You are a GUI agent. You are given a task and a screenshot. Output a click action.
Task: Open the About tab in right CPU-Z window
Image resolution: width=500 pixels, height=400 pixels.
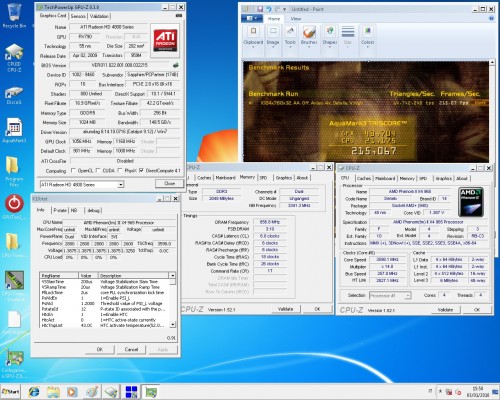click(x=462, y=178)
